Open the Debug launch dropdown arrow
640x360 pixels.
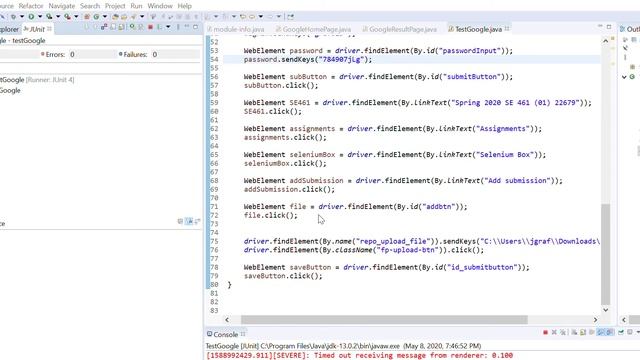[x=22, y=16]
